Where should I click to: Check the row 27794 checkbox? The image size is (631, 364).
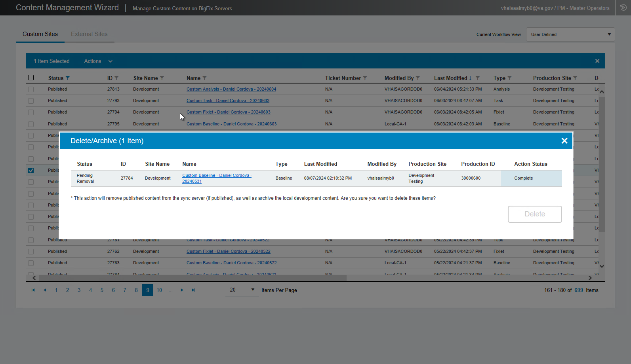31,112
